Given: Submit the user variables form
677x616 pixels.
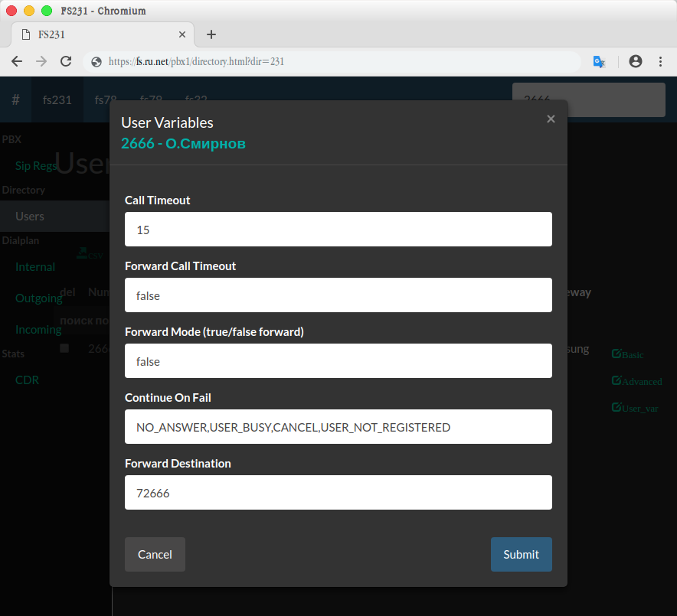Looking at the screenshot, I should (521, 554).
